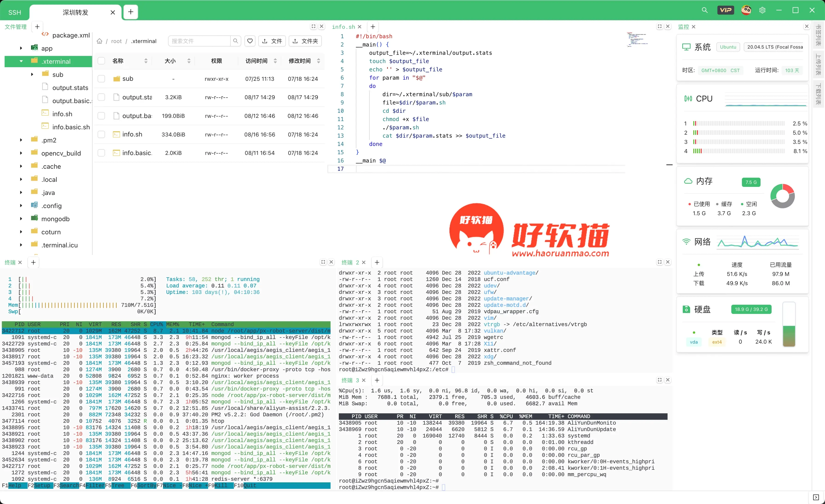Screen dimensions: 825x504
Task: Maximize the 终端 2 panel
Action: (x=659, y=262)
